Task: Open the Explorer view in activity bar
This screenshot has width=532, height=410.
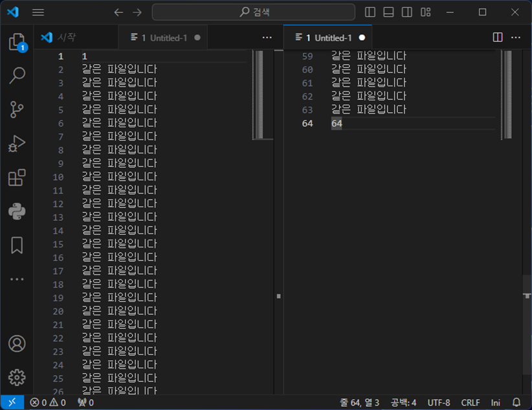Action: pos(17,43)
